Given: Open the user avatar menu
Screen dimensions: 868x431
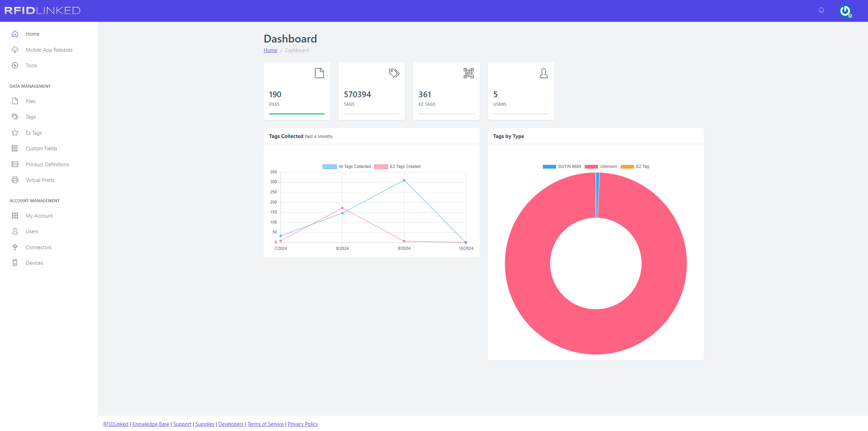Looking at the screenshot, I should (x=845, y=11).
